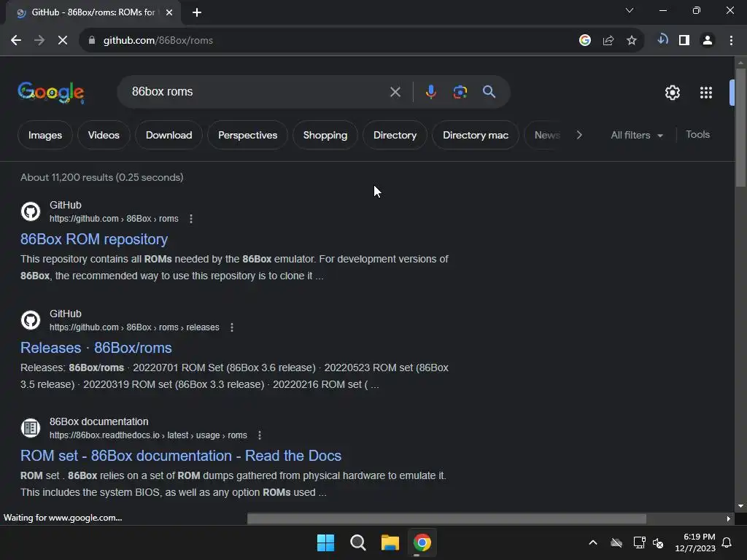Click the address bar URL github.com/86Box/roms

point(158,41)
